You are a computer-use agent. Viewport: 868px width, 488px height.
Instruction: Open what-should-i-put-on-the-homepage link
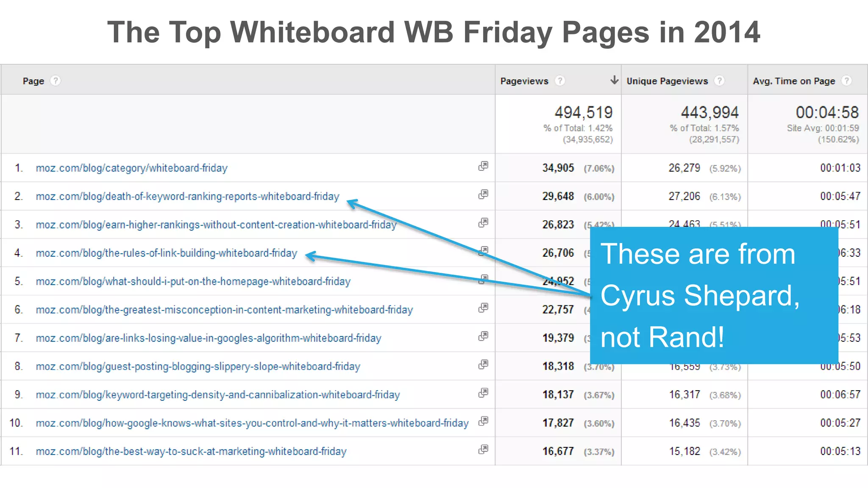click(193, 282)
